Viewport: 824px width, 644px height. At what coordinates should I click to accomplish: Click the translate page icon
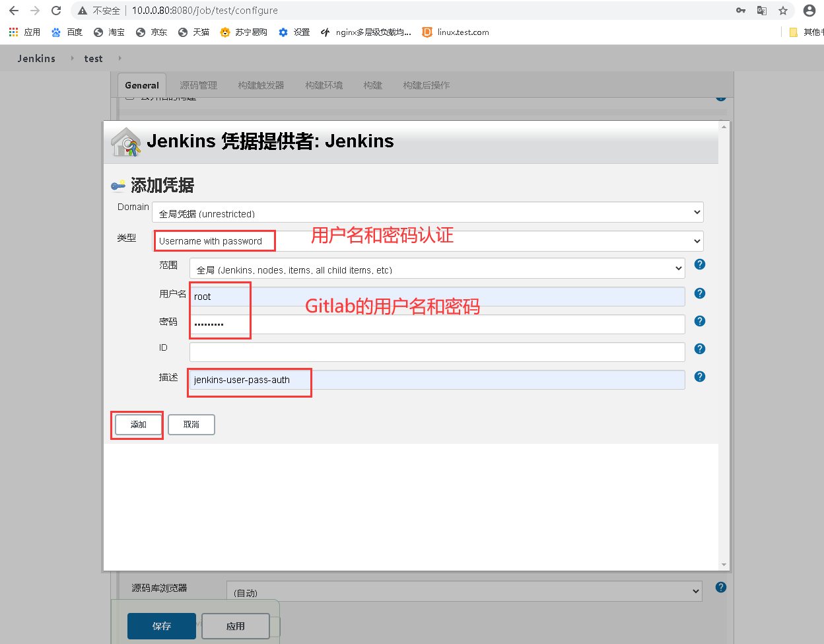[x=762, y=11]
